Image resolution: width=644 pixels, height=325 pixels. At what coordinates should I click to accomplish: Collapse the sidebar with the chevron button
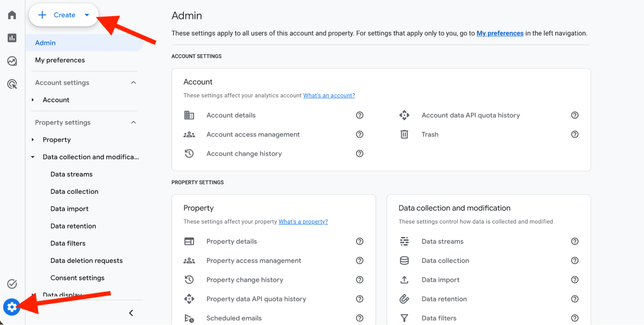(x=131, y=312)
